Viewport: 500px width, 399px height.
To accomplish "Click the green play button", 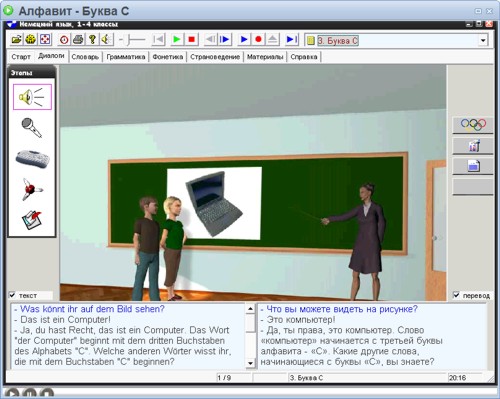I will pos(177,40).
